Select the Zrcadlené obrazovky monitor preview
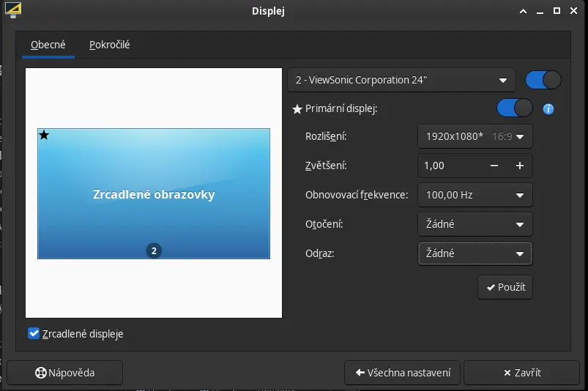 154,194
